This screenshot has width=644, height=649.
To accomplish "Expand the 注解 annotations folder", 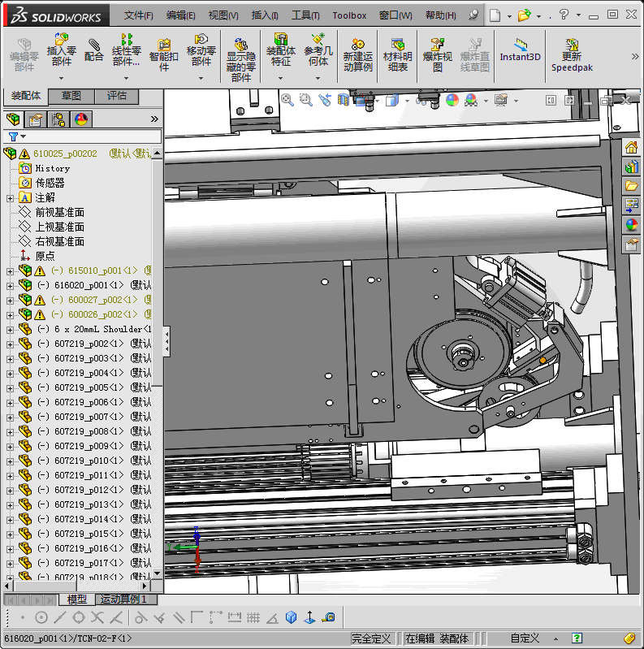I will pyautogui.click(x=10, y=197).
